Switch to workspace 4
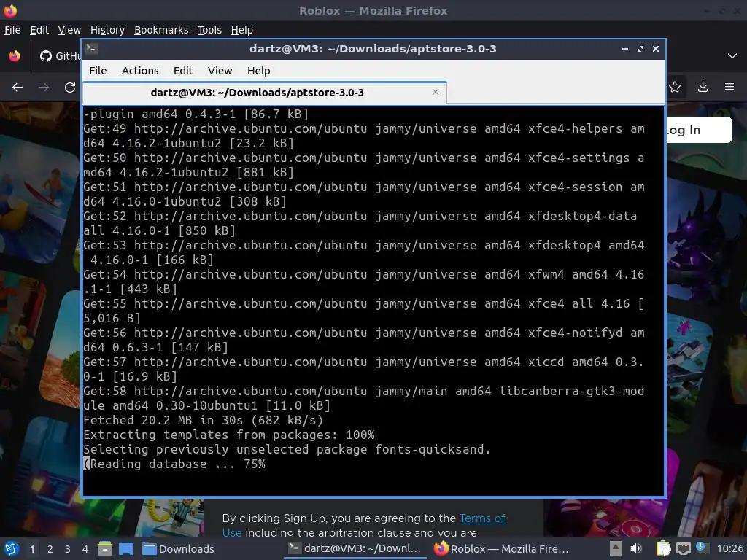This screenshot has width=747, height=560. (x=85, y=549)
